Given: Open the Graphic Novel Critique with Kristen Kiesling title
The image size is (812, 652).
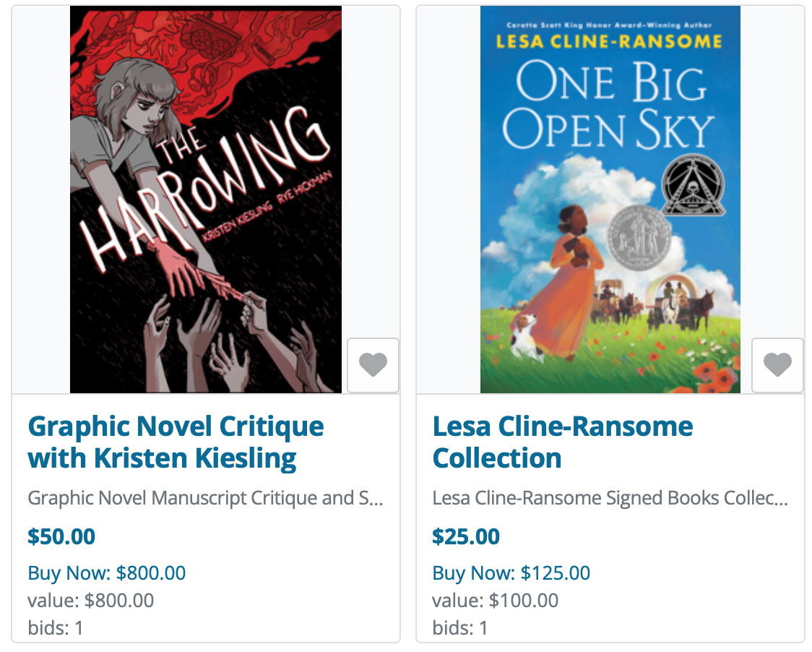Looking at the screenshot, I should [176, 442].
